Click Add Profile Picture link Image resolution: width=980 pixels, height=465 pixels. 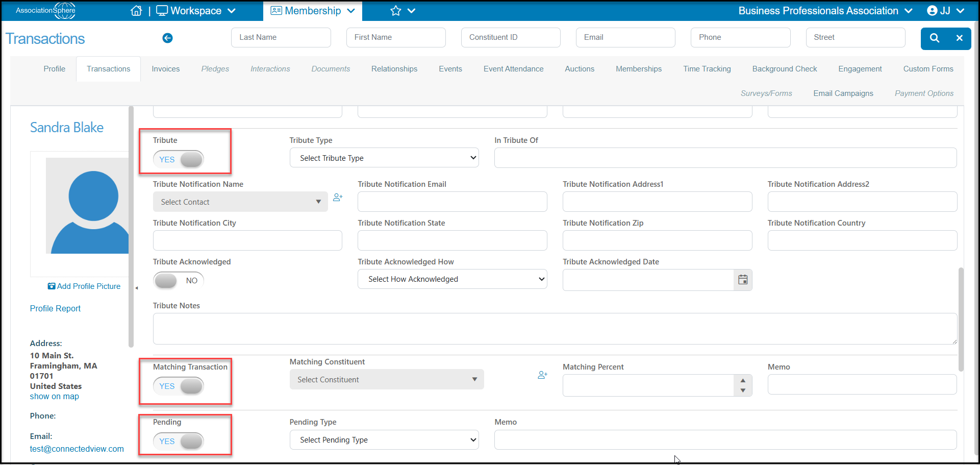pyautogui.click(x=84, y=286)
